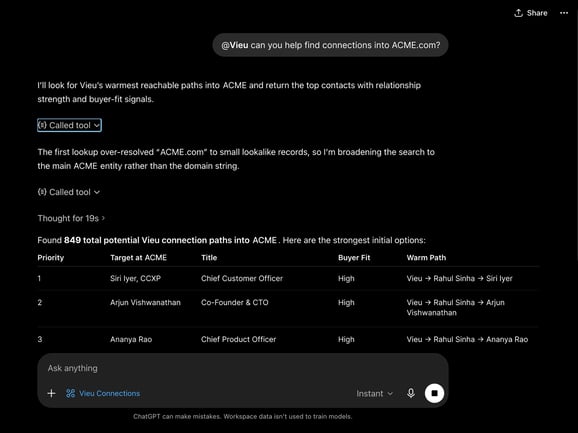Click the Chief Customer Officer title cell
The height and width of the screenshot is (433, 578).
(242, 278)
